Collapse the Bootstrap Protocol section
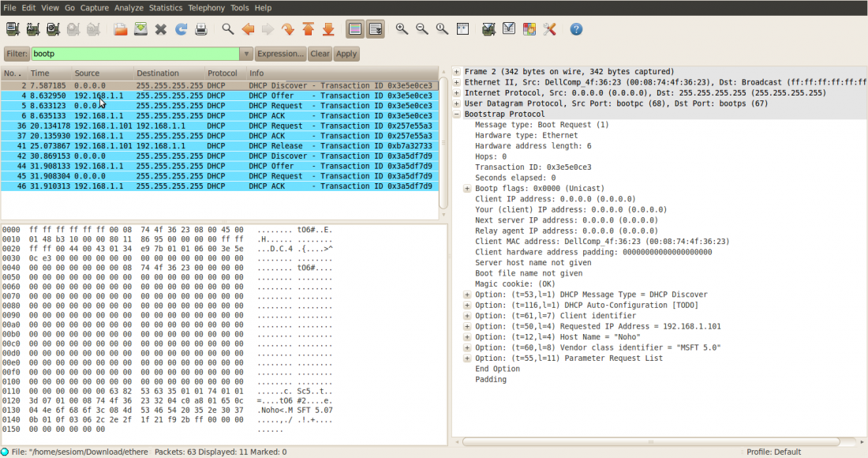The image size is (868, 458). pyautogui.click(x=457, y=114)
